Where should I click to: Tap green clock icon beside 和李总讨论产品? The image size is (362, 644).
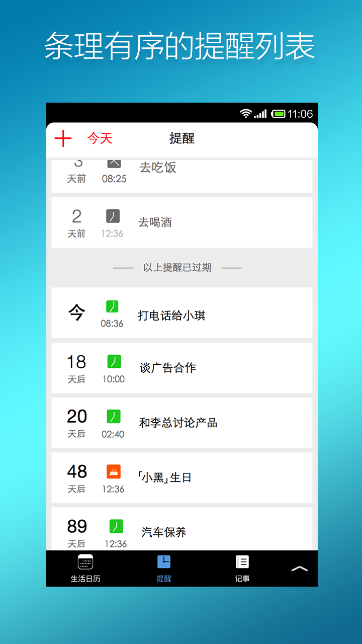[x=114, y=416]
